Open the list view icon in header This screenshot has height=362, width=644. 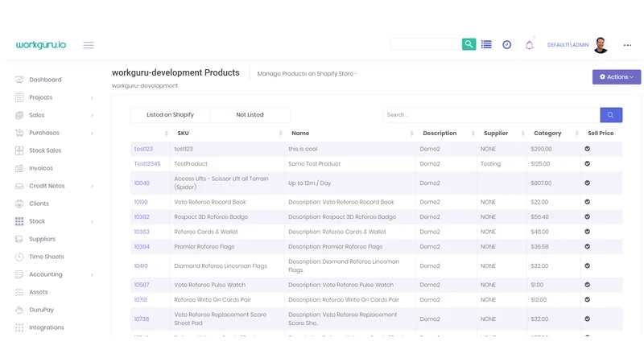486,44
